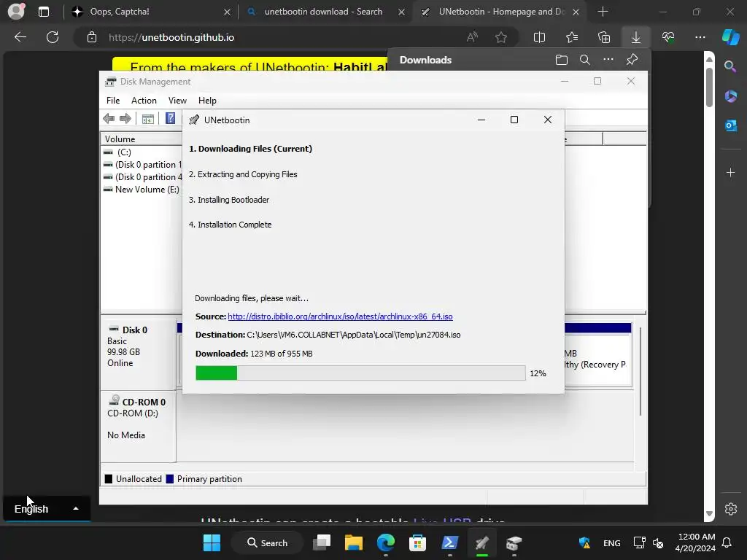
Task: Switch to the Oops, Captcha! tab
Action: [151, 12]
